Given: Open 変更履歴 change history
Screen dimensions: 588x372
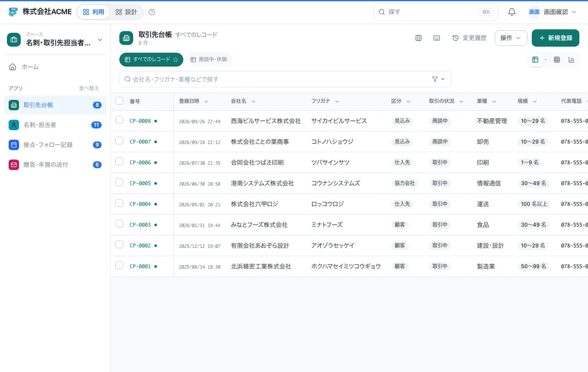Looking at the screenshot, I should tap(469, 38).
